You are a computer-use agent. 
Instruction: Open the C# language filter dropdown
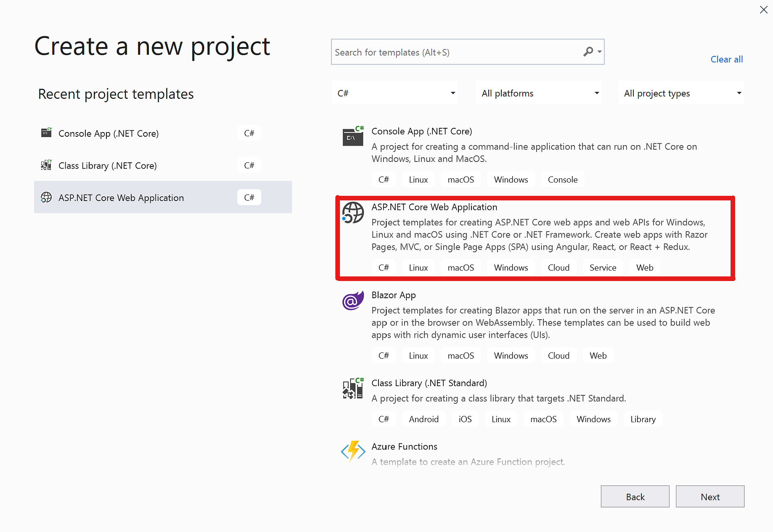pos(394,93)
